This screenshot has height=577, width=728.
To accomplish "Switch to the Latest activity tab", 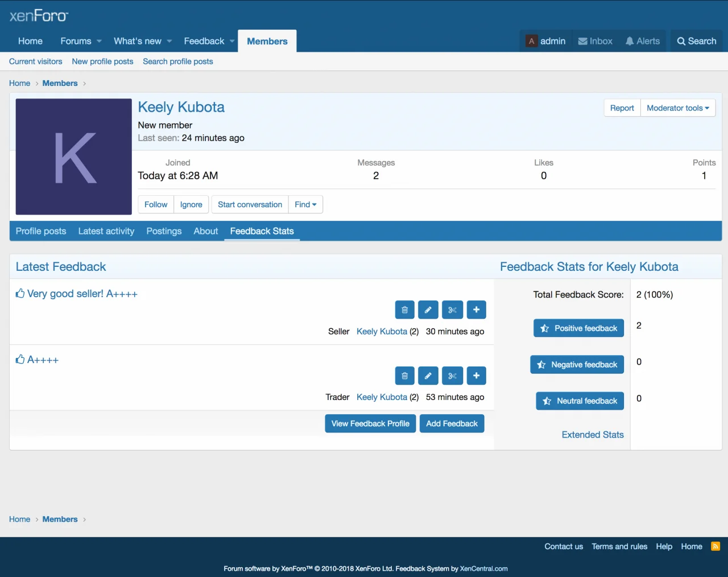I will [x=106, y=231].
